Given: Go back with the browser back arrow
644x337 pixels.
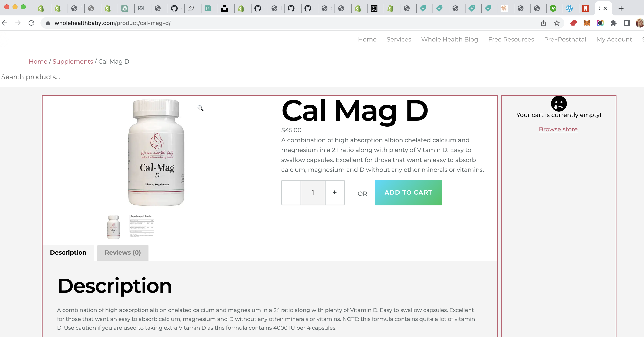Looking at the screenshot, I should coord(5,23).
